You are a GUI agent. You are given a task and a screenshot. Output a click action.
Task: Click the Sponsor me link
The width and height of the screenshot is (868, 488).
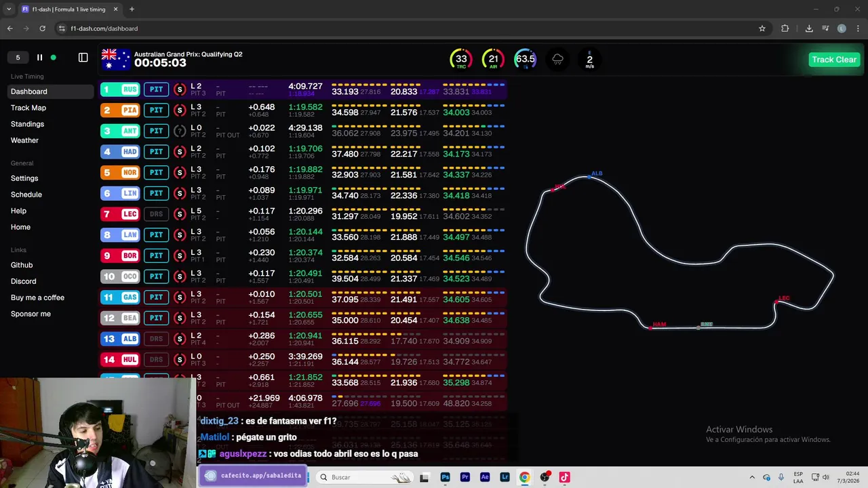tap(31, 314)
